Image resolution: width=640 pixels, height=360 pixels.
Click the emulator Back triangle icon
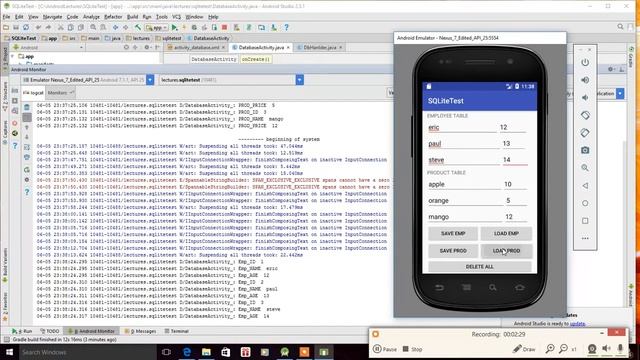coord(585,185)
